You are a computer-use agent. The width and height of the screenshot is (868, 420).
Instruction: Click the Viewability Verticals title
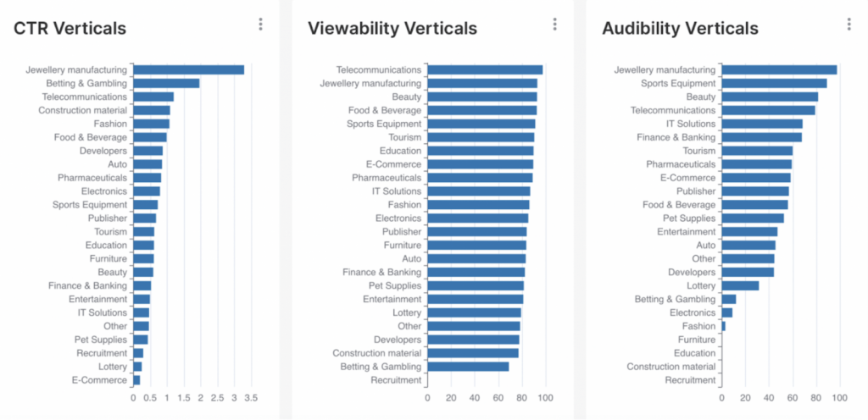click(x=392, y=28)
